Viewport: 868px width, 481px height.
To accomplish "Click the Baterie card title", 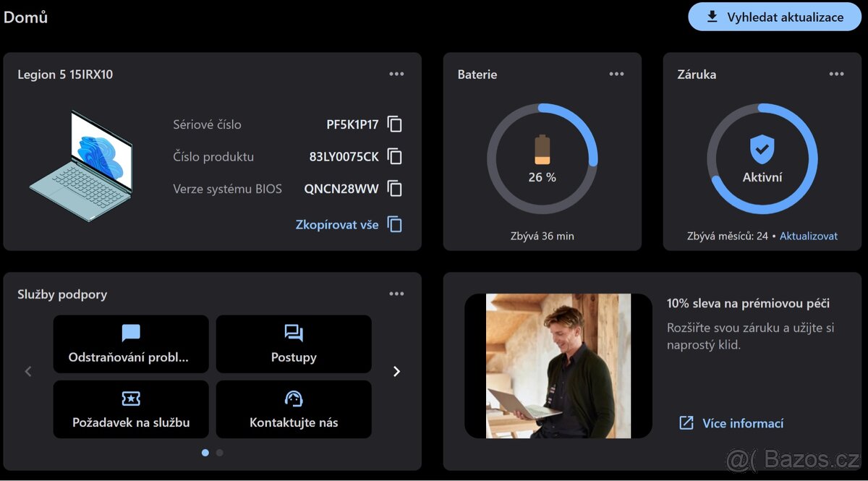I will click(x=477, y=75).
